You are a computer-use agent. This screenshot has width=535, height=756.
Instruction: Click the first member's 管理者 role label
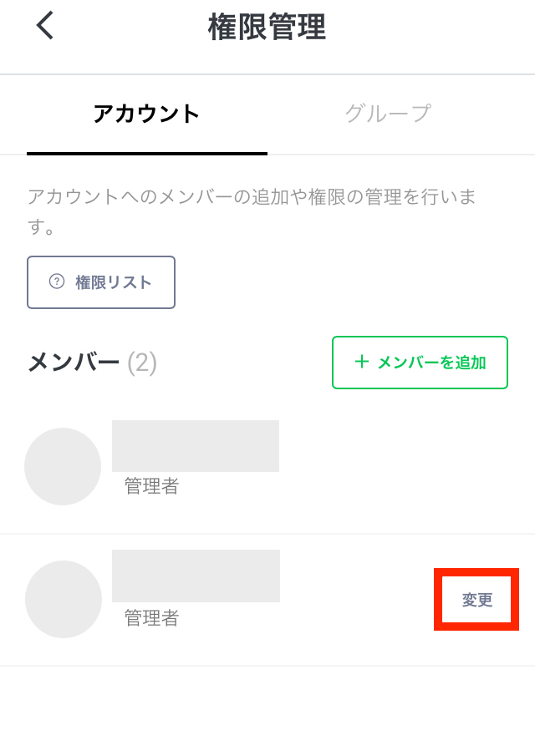click(x=151, y=486)
